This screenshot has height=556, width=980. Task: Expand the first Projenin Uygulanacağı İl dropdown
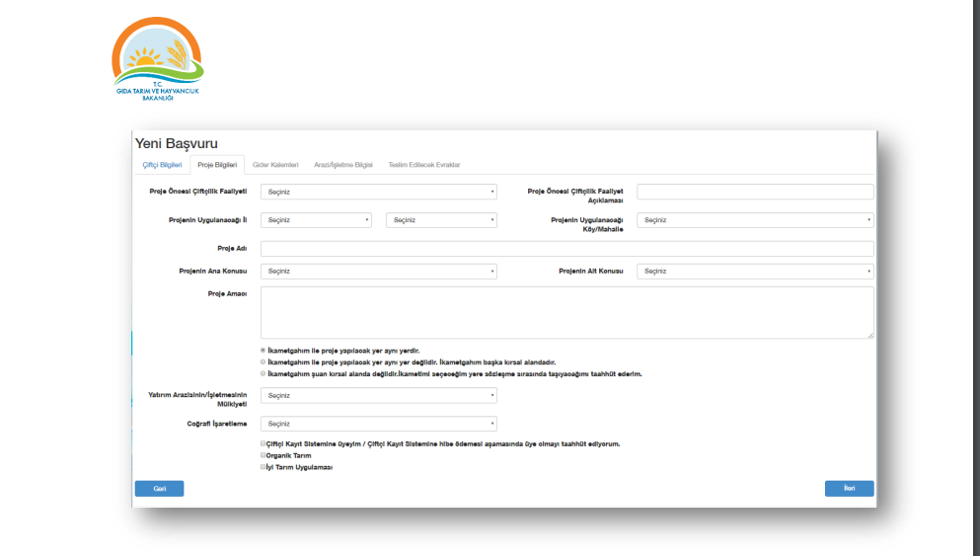coord(317,220)
